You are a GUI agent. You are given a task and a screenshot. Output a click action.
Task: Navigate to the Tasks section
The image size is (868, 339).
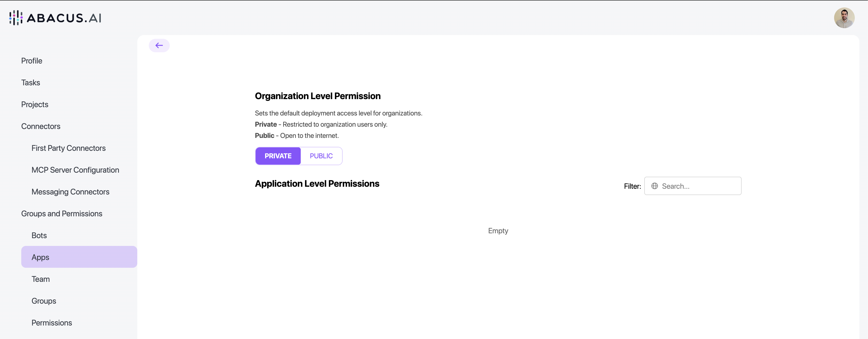click(x=30, y=82)
